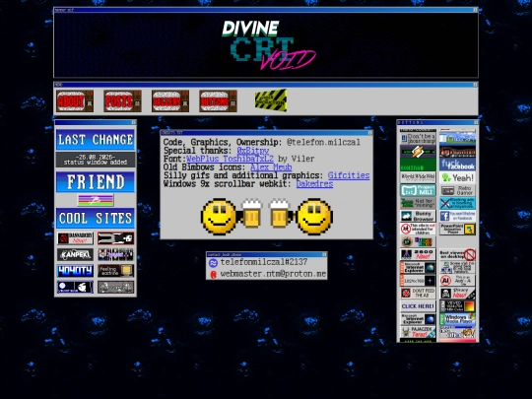Screen dimensions: 532x399
Task: Click the Windows Media Player badge
Action: coord(457,319)
